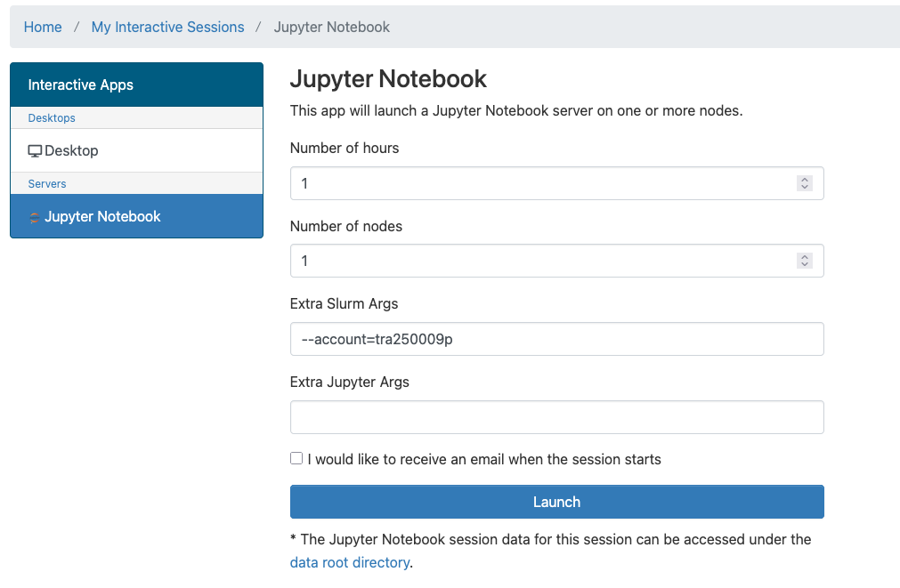The image size is (900, 588).
Task: Increment Number of nodes using up arrow
Action: [x=805, y=257]
